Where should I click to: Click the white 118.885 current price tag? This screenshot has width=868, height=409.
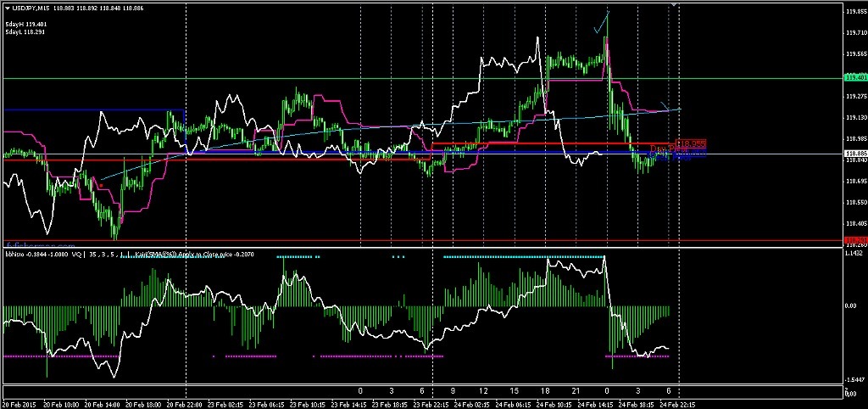(x=854, y=154)
